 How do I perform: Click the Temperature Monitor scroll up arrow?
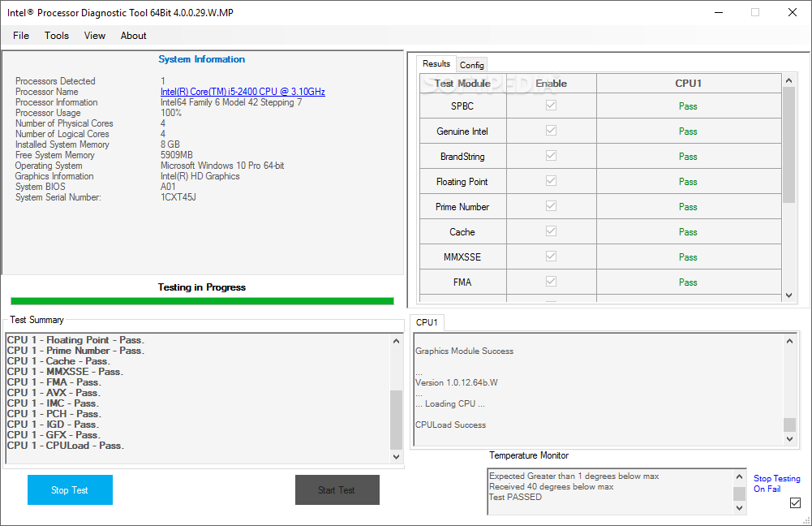click(740, 476)
